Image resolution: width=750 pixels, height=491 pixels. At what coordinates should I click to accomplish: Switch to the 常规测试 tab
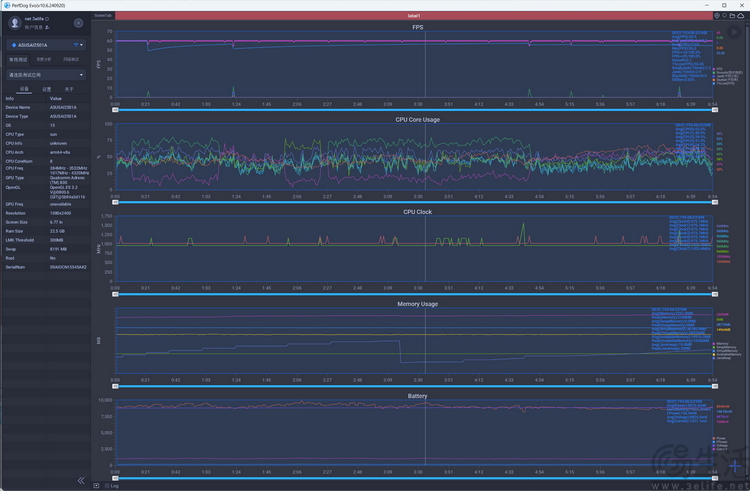coord(18,60)
